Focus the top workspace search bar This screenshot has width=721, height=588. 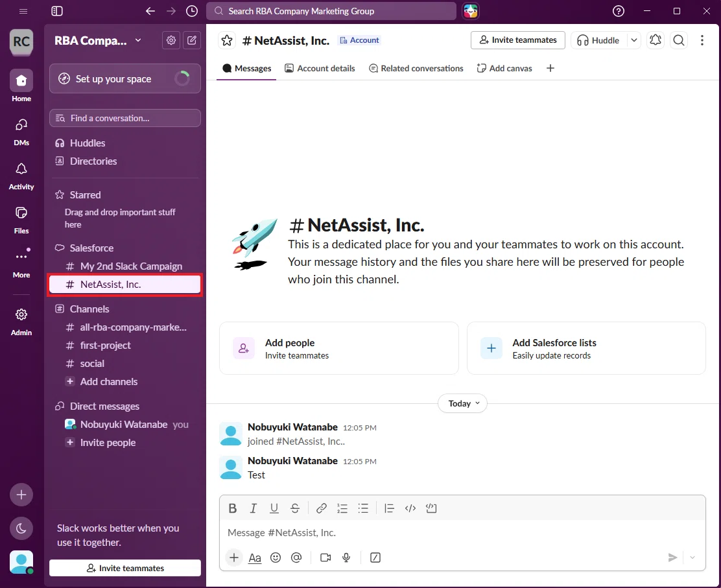pos(331,11)
